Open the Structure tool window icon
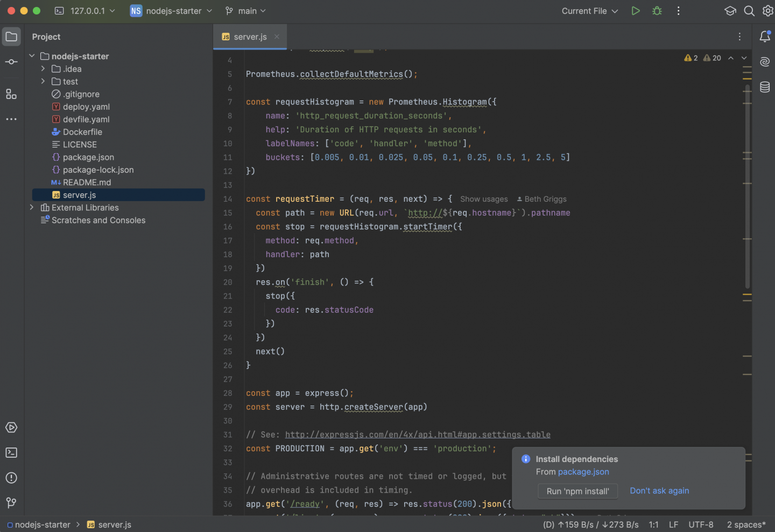775x532 pixels. pos(11,94)
